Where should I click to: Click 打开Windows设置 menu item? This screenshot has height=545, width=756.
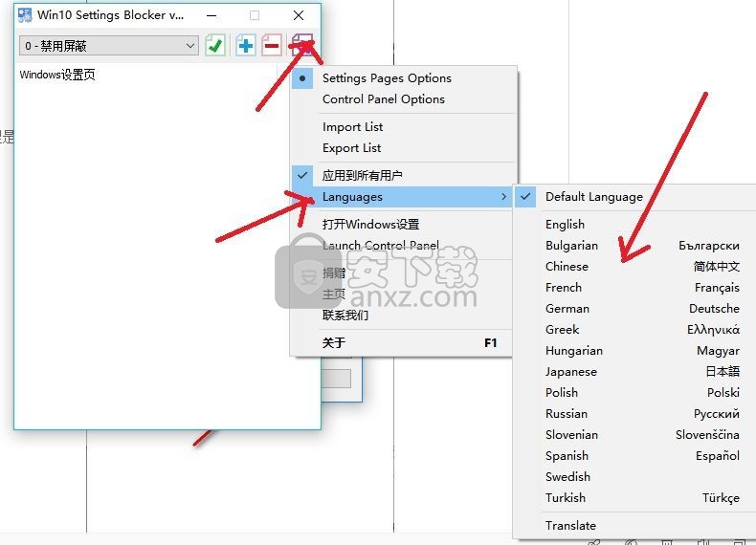(402, 224)
